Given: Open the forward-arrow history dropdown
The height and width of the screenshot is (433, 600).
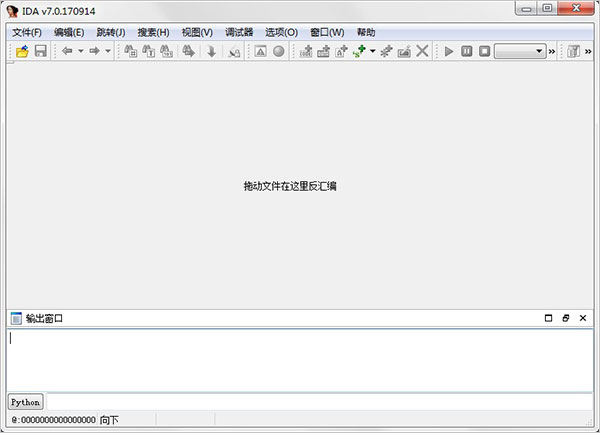Looking at the screenshot, I should (x=108, y=51).
